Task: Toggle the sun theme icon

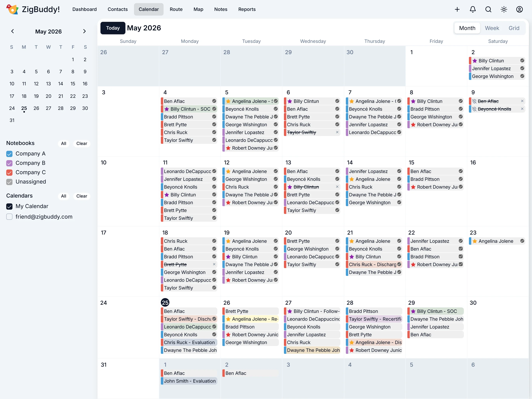Action: (504, 9)
